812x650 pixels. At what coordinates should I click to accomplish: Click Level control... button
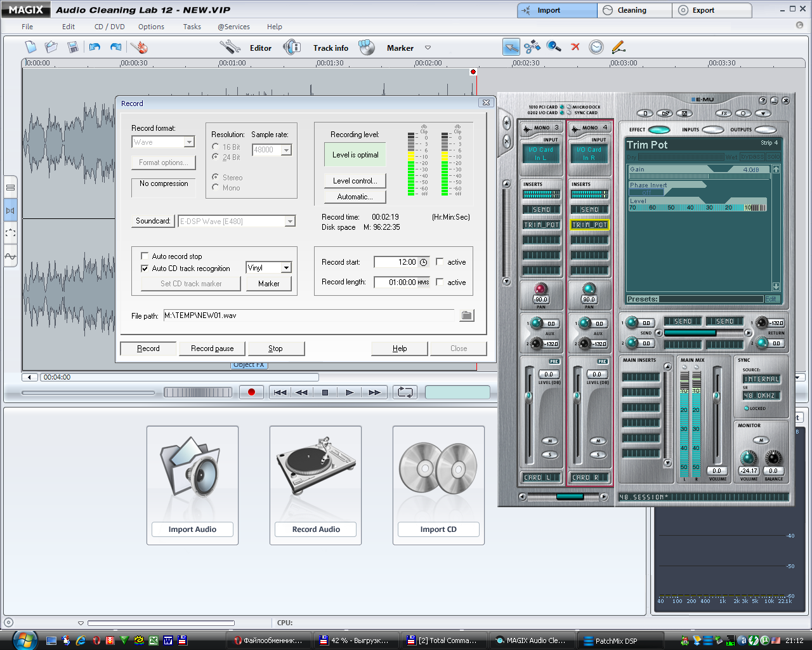[x=355, y=181]
